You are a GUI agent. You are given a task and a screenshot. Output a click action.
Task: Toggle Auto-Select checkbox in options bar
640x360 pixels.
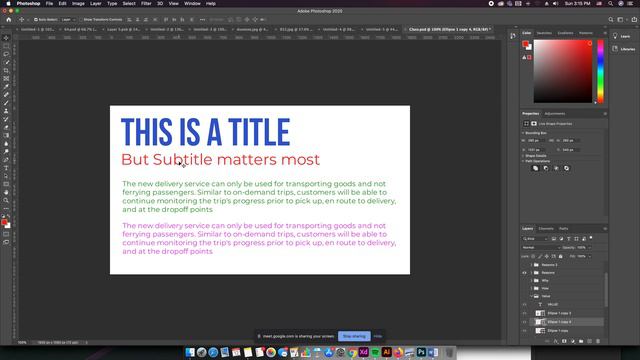click(36, 20)
